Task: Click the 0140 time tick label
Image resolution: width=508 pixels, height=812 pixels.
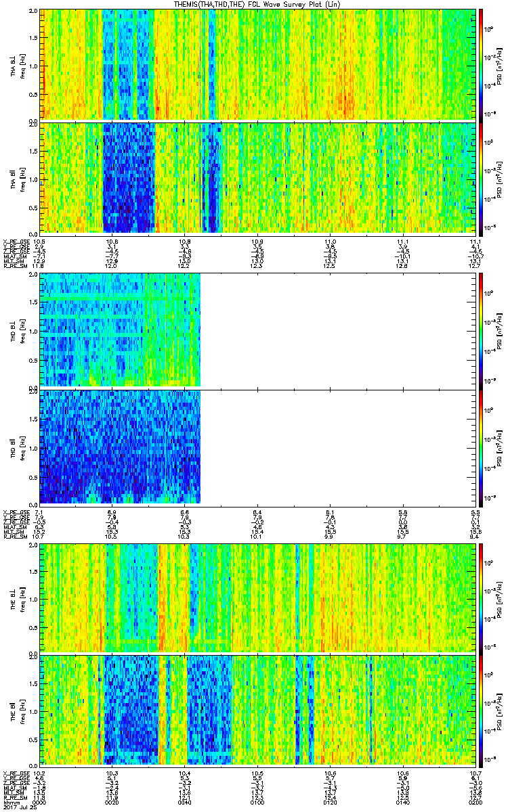Action: click(x=402, y=803)
